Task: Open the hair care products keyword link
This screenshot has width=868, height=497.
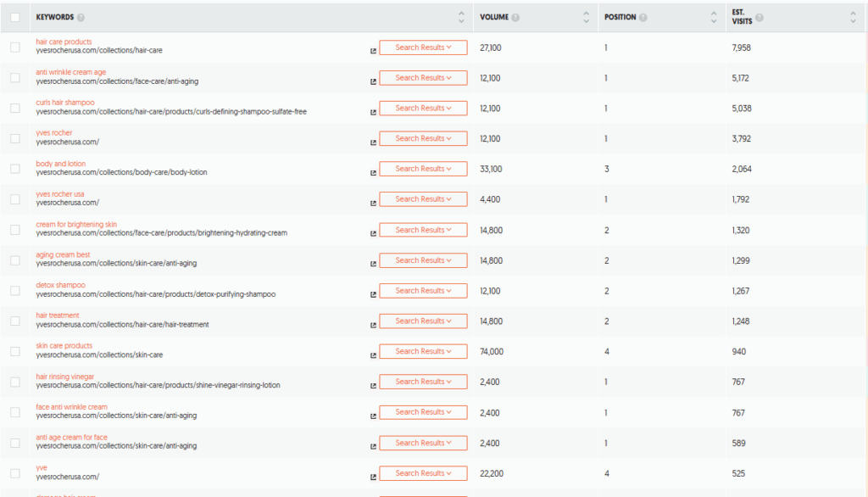Action: click(x=64, y=42)
